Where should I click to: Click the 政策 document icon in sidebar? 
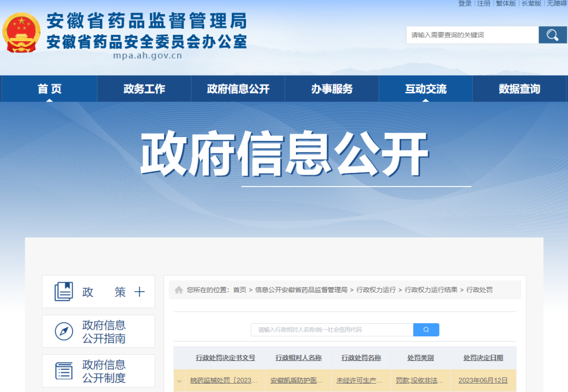click(64, 292)
